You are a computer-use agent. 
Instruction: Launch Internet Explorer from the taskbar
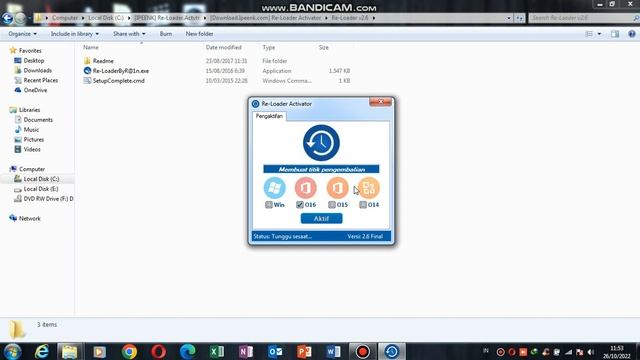42,351
